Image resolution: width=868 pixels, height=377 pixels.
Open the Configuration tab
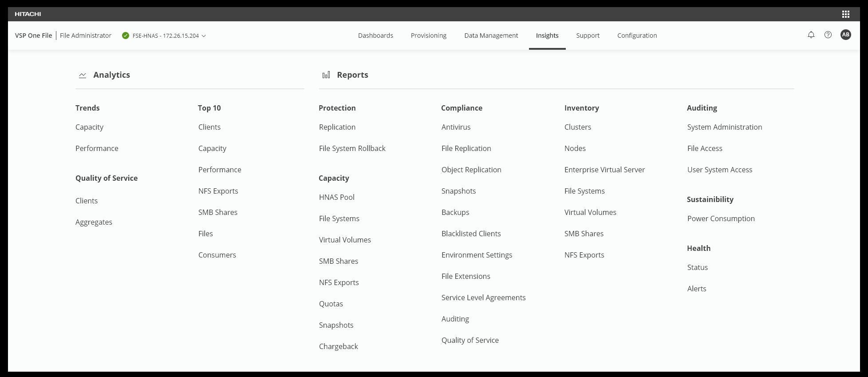637,36
